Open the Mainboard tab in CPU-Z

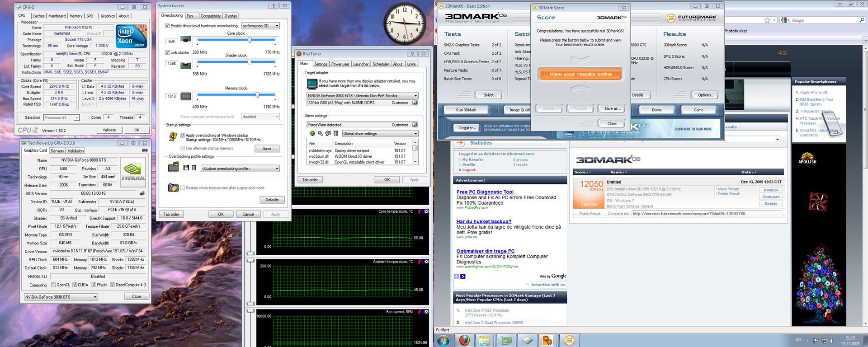click(x=57, y=16)
